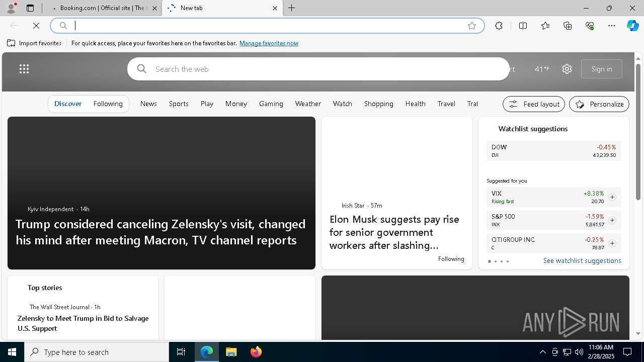Screen dimensions: 644x362
Task: Open Windows Start menu
Action: click(x=12, y=352)
